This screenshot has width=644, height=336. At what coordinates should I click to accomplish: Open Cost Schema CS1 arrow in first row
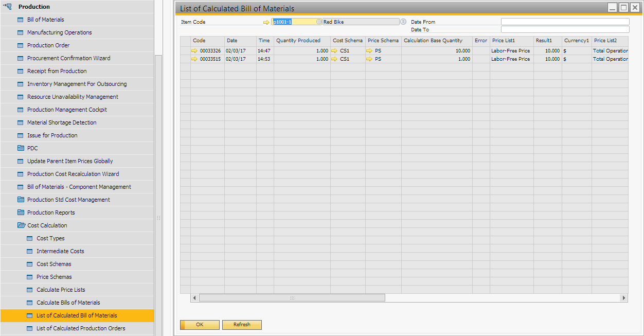click(334, 51)
